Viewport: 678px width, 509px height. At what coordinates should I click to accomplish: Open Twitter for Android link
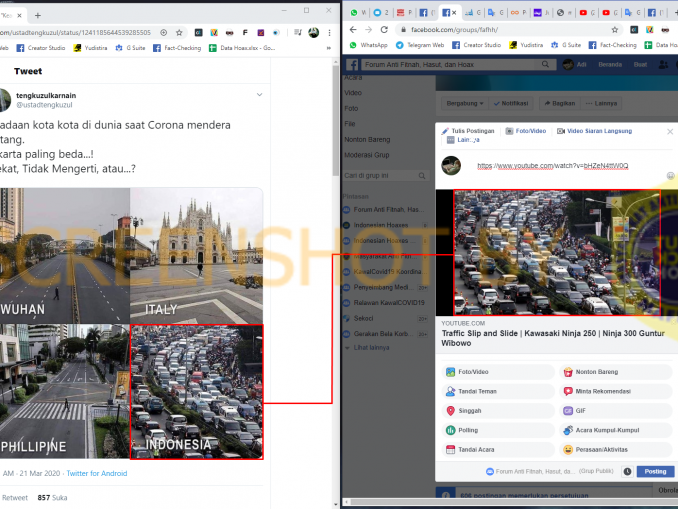click(x=97, y=474)
